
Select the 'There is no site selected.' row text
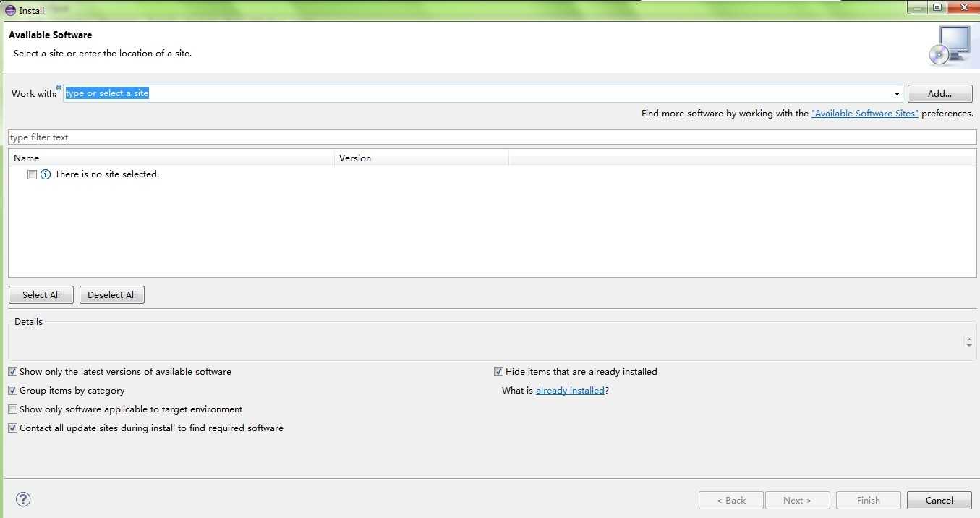[x=107, y=174]
